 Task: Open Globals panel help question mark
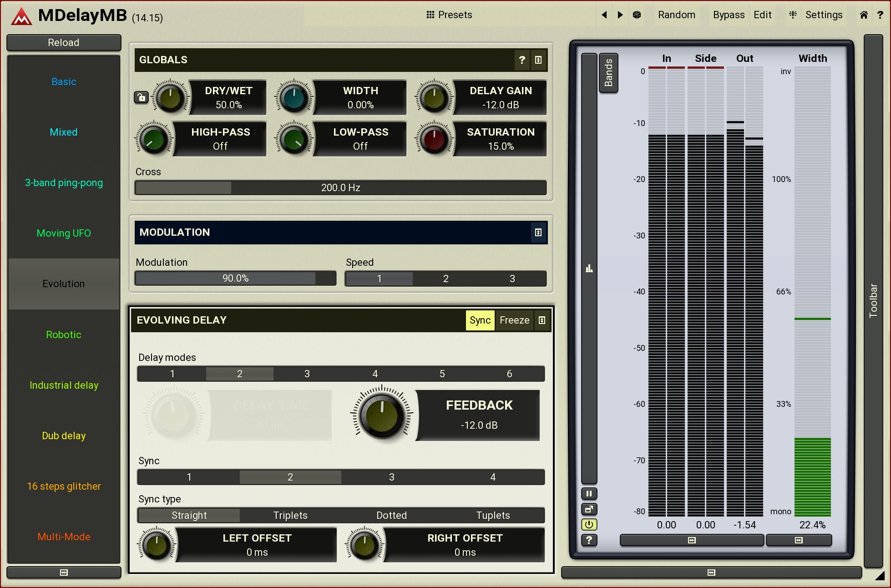click(522, 60)
